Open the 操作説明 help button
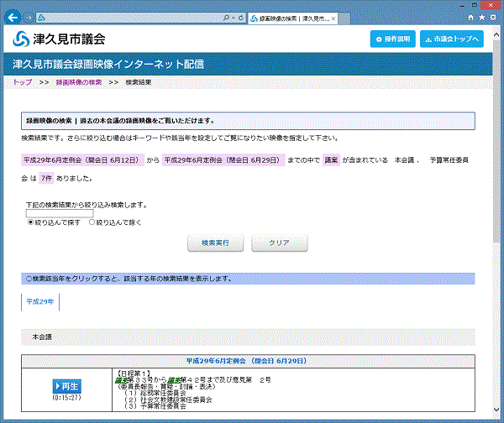 (393, 39)
